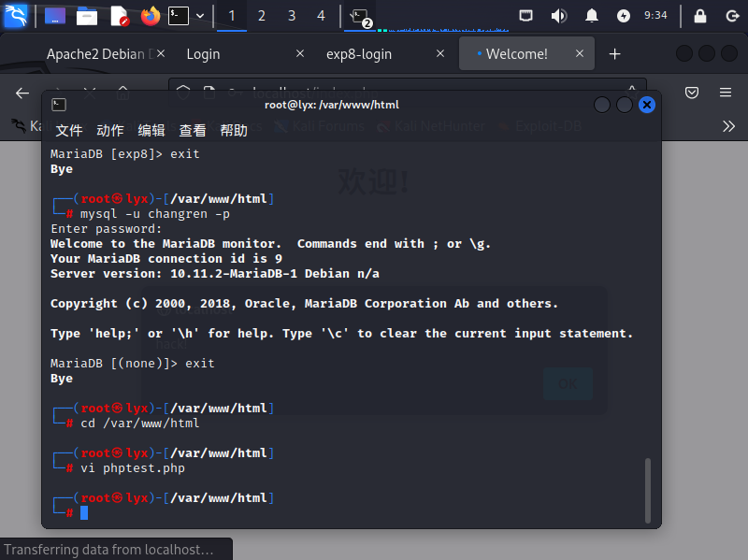Click the 'vi phptest.php' command text

point(133,468)
